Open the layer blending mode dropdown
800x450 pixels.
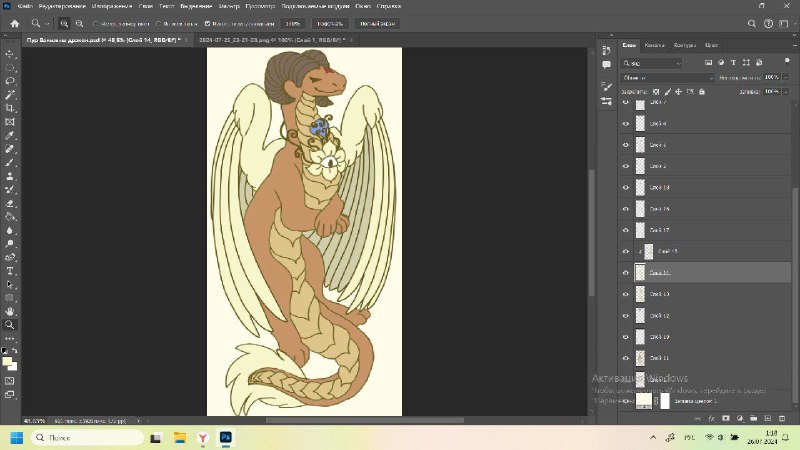667,78
